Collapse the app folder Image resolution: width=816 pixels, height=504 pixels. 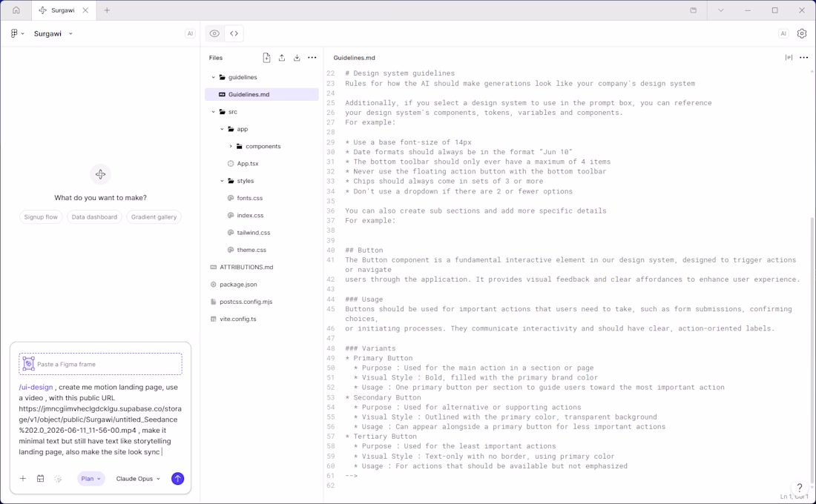pos(223,129)
